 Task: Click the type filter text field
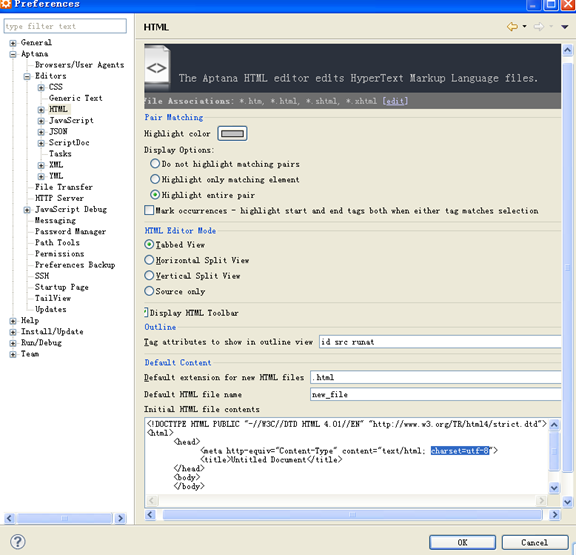[x=65, y=26]
